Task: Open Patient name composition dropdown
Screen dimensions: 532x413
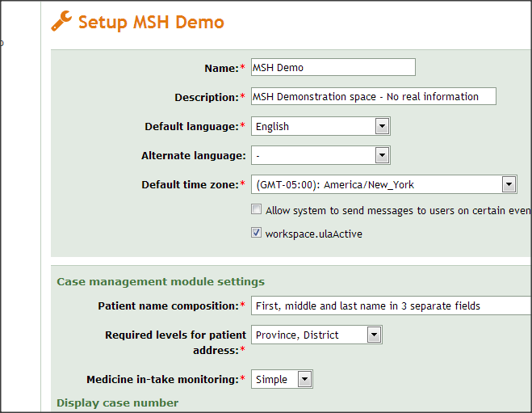Action: [x=392, y=306]
